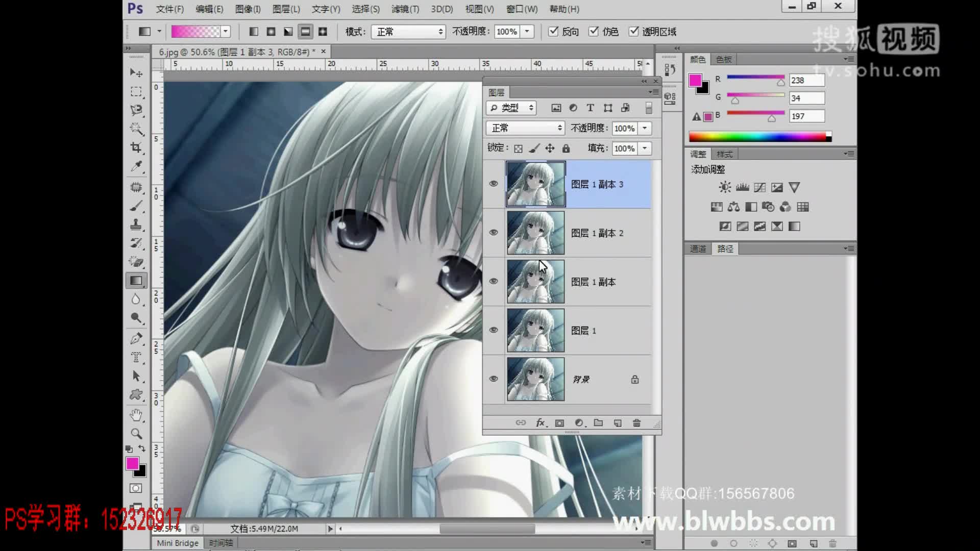Screen dimensions: 980x551
Task: Click the foreground color in toolbox
Action: 132,463
